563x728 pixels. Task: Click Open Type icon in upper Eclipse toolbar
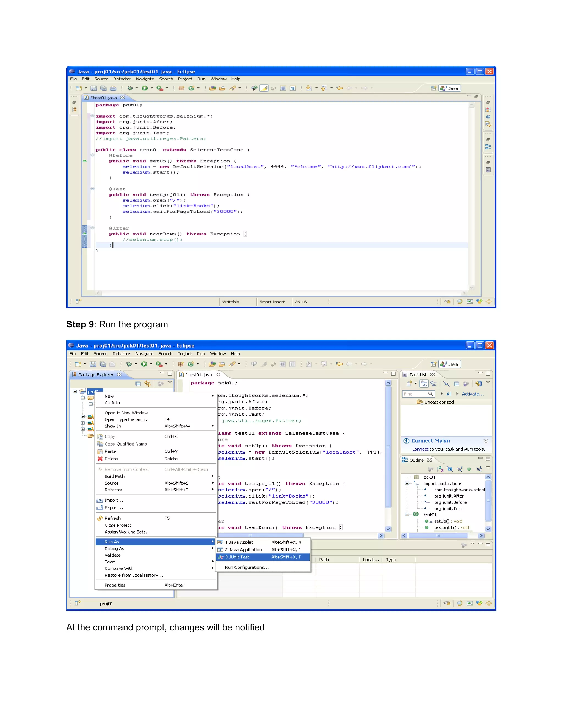click(212, 88)
